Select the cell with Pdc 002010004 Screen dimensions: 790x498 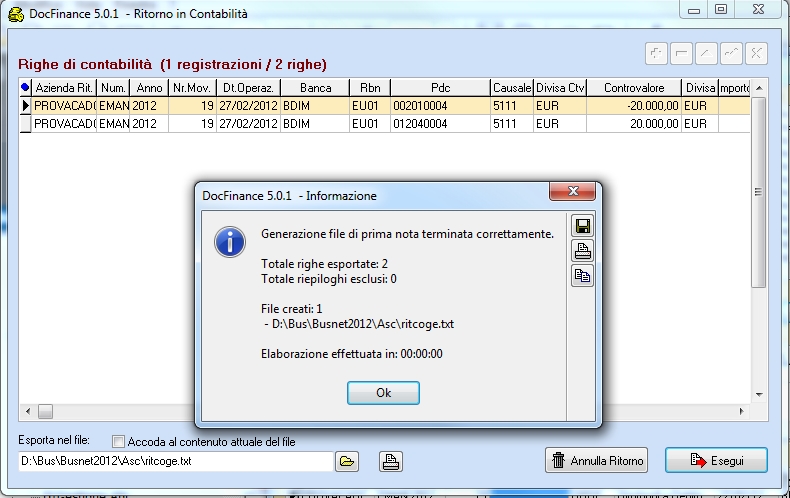[440, 106]
